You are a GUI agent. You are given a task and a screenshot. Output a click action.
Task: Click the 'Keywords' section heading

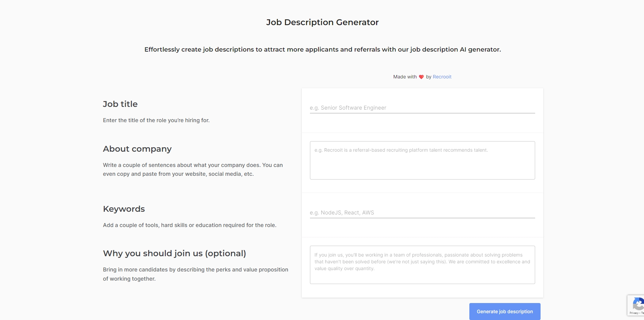click(124, 209)
